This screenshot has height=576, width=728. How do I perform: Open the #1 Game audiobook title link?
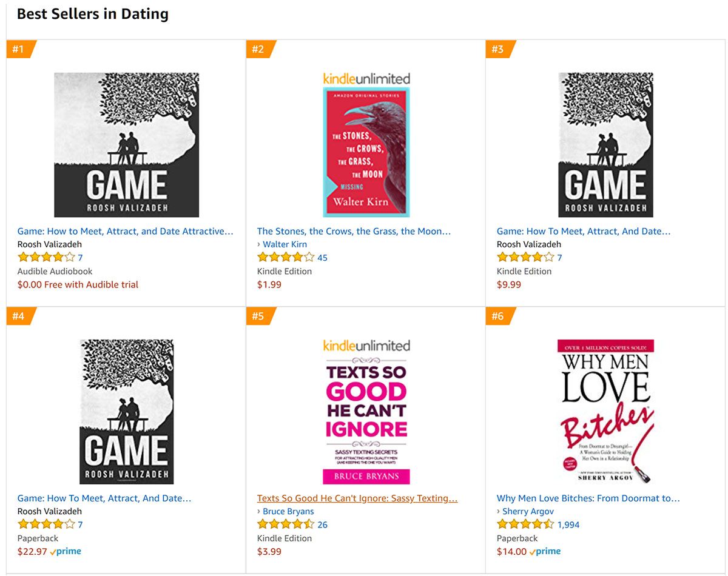tap(125, 231)
